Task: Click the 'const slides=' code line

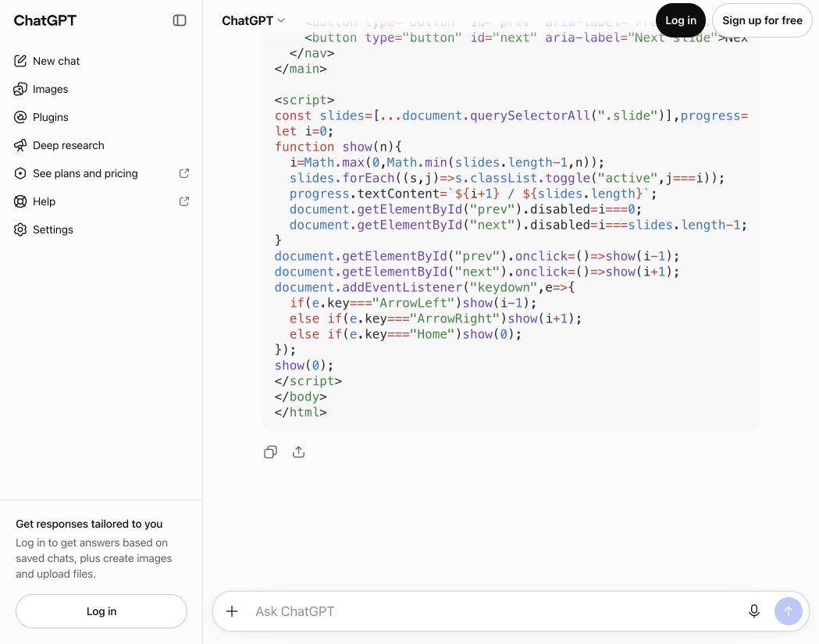Action: 511,116
